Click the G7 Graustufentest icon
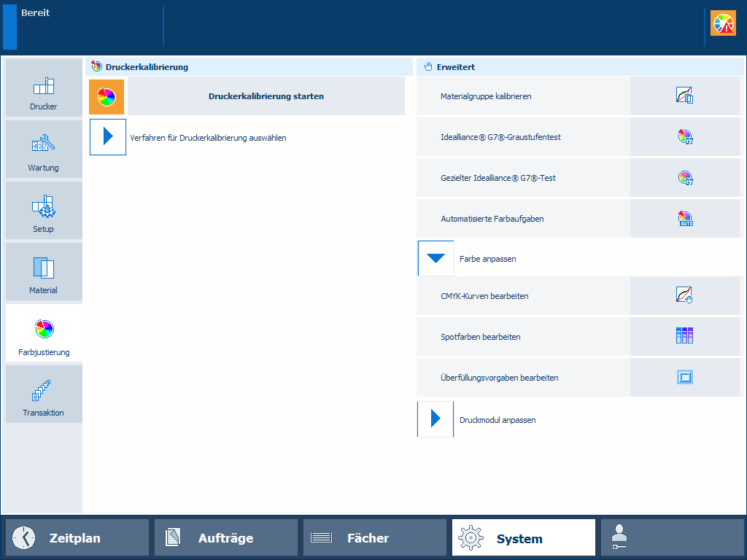The width and height of the screenshot is (747, 560). 684,137
